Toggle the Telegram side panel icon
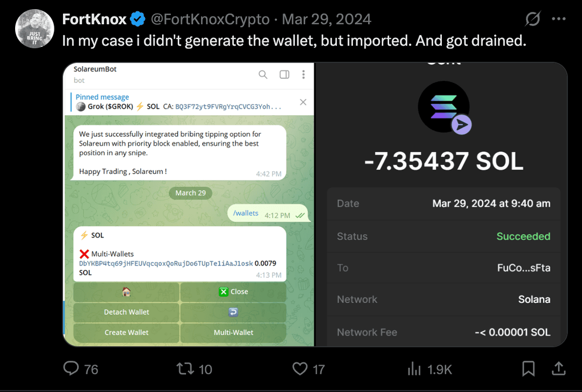582x392 pixels. [285, 74]
